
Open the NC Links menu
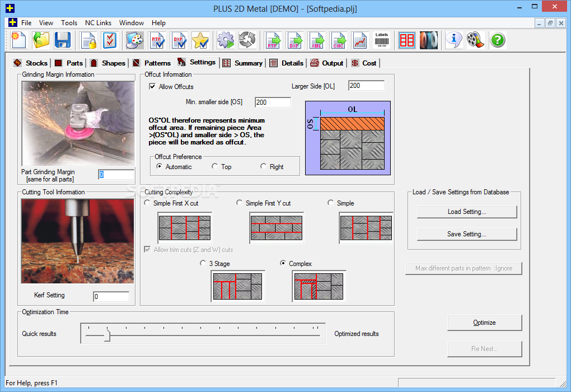99,22
